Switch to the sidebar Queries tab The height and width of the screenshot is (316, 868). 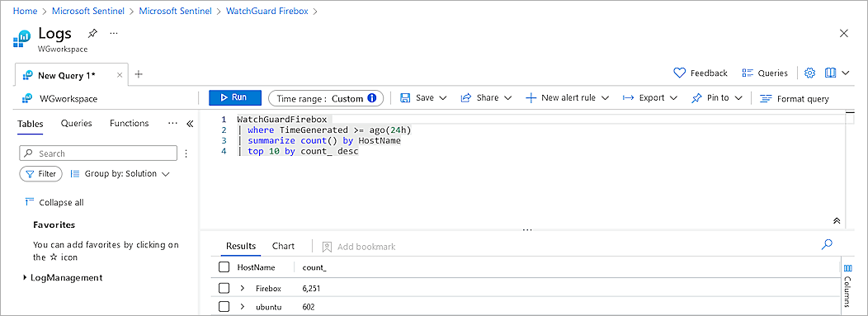click(x=77, y=124)
